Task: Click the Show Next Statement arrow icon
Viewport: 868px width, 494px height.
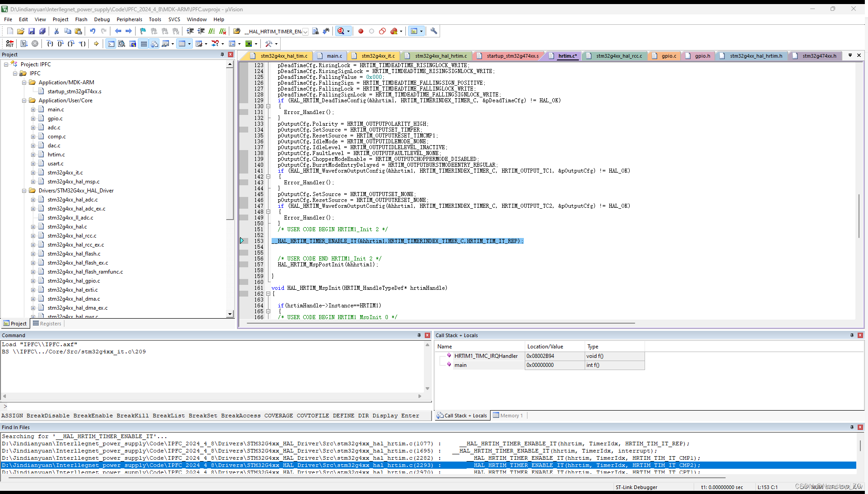Action: pos(96,44)
